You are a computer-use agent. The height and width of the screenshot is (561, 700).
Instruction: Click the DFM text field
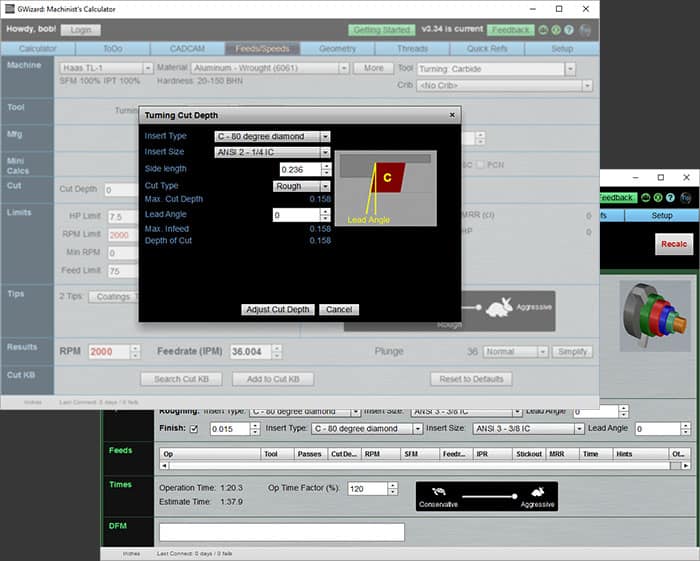[x=282, y=532]
